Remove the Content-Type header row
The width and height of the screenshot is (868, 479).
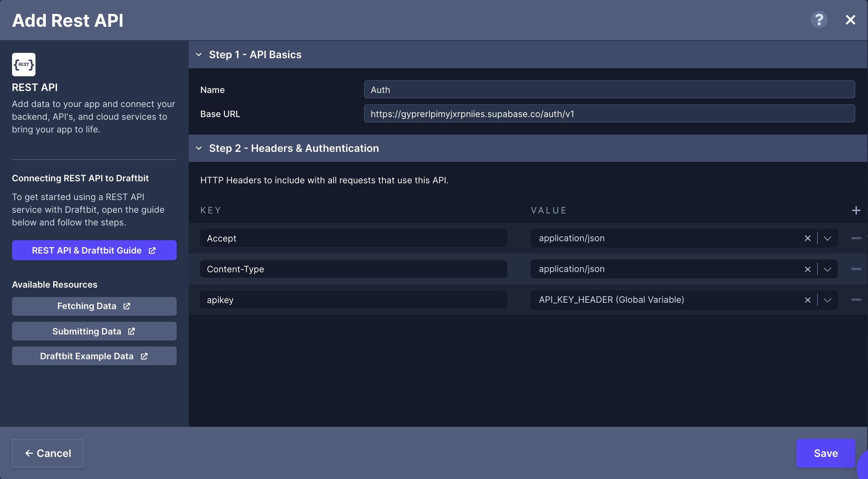coord(856,269)
